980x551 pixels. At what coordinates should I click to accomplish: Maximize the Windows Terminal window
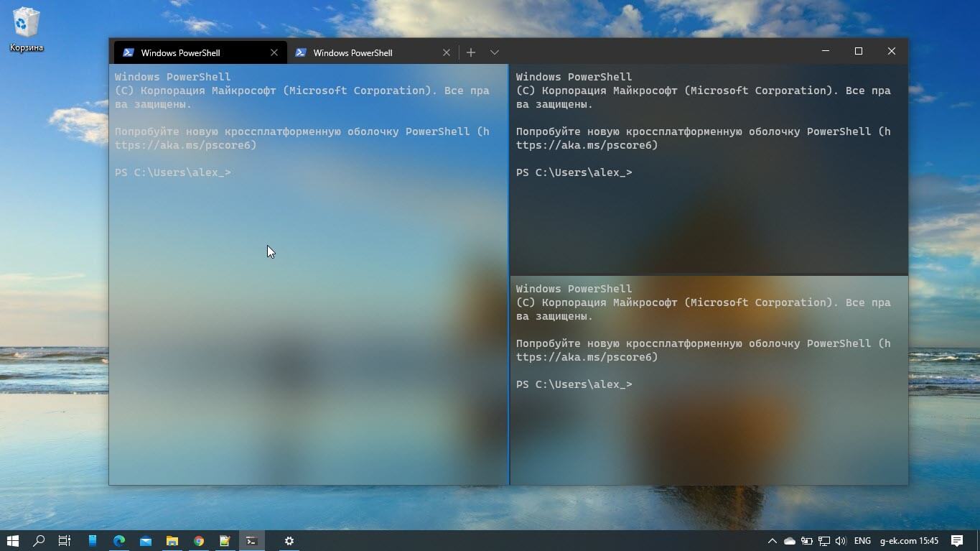pyautogui.click(x=859, y=51)
